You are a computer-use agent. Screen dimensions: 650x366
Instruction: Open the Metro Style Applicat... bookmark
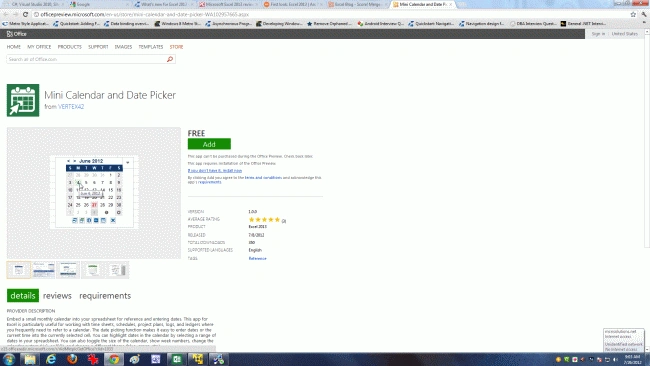[x=26, y=24]
